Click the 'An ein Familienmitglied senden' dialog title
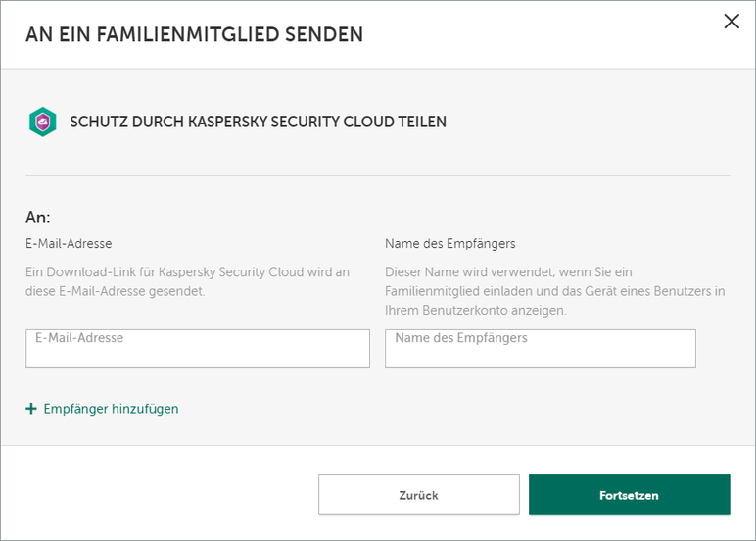This screenshot has height=541, width=756. click(x=194, y=34)
